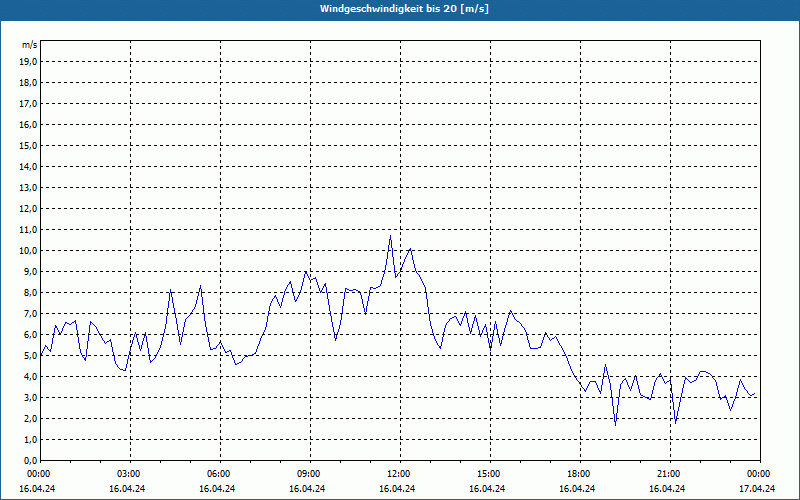The height and width of the screenshot is (500, 800).
Task: Pick the 15,0 y-axis value
Action: [29, 145]
